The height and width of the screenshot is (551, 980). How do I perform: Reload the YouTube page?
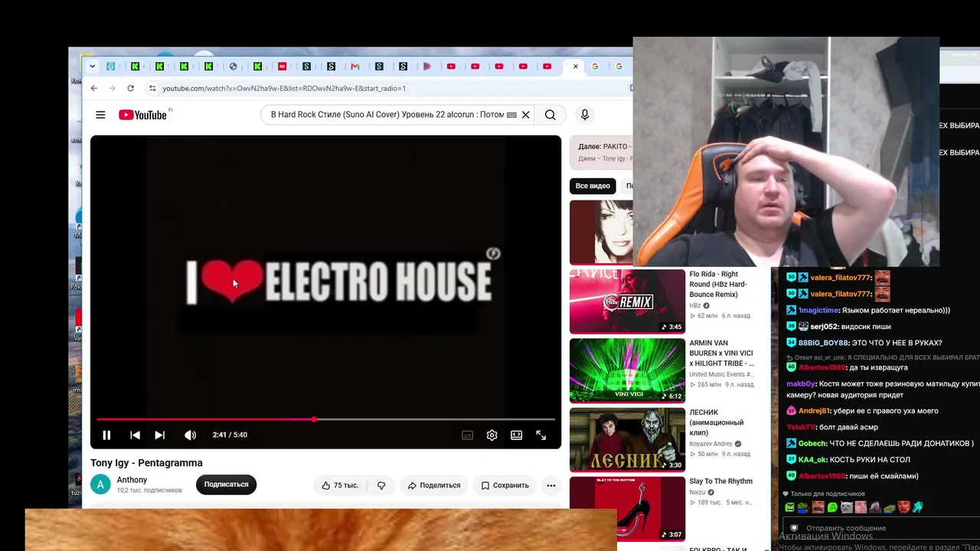130,88
